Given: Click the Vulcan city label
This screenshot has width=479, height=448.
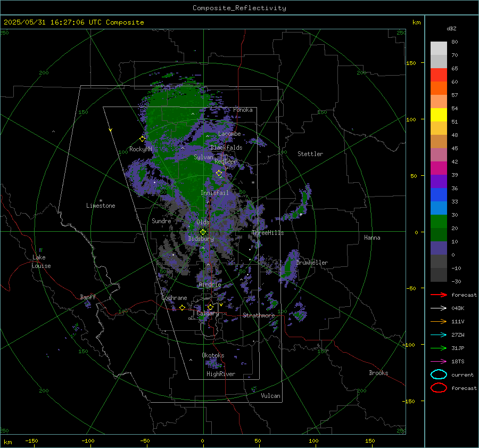Looking at the screenshot, I should [270, 396].
